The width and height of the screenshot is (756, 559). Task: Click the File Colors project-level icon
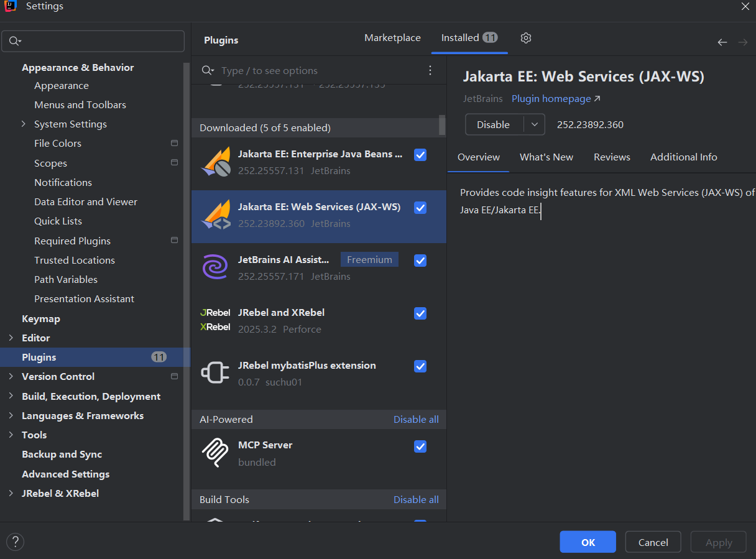tap(174, 143)
